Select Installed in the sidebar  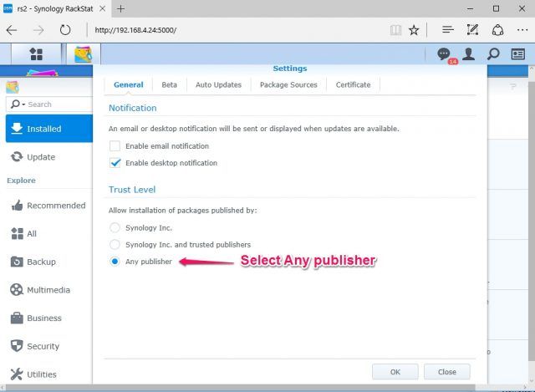49,129
